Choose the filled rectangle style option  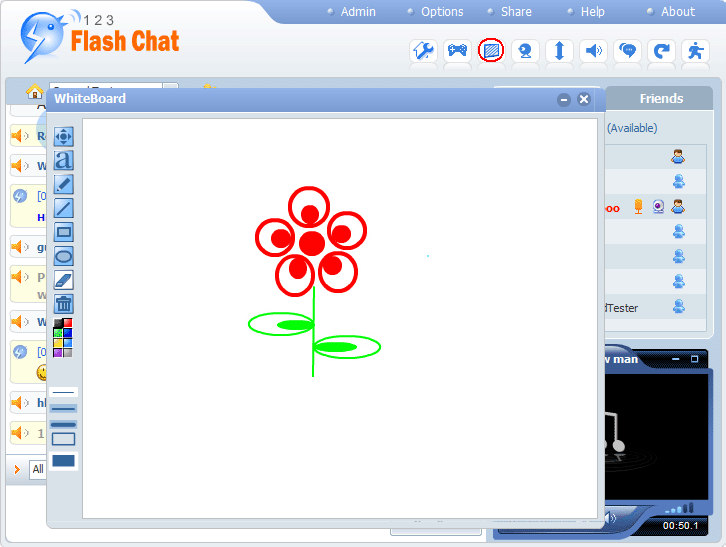(x=63, y=460)
